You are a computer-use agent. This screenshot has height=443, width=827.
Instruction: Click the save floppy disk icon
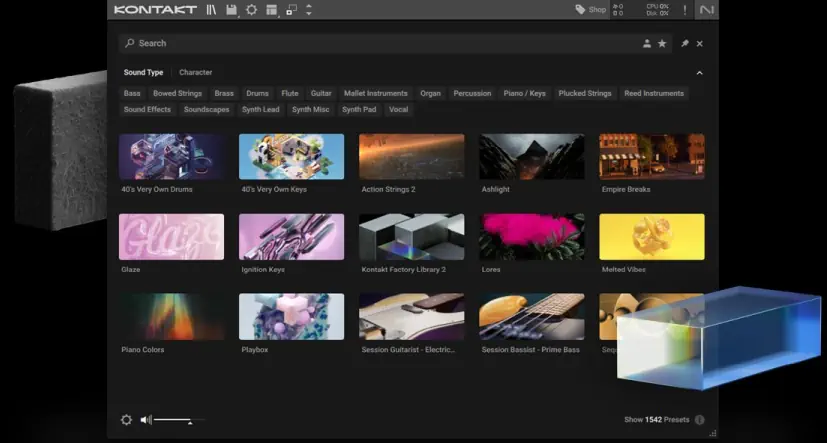click(231, 9)
